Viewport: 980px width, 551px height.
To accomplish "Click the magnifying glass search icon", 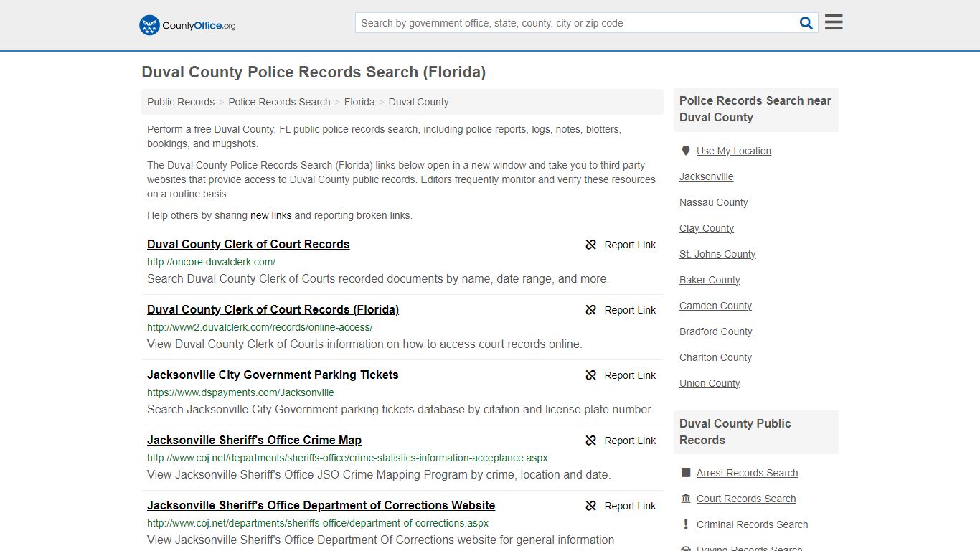I will pyautogui.click(x=806, y=23).
